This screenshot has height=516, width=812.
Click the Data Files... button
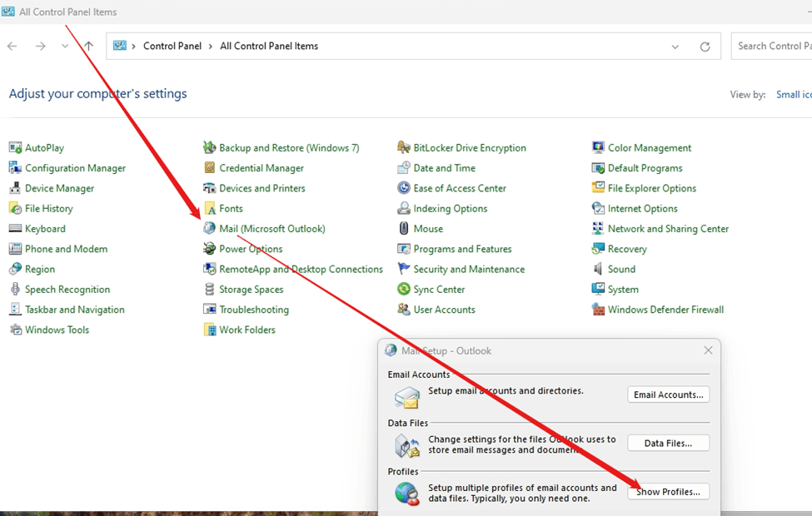point(669,443)
